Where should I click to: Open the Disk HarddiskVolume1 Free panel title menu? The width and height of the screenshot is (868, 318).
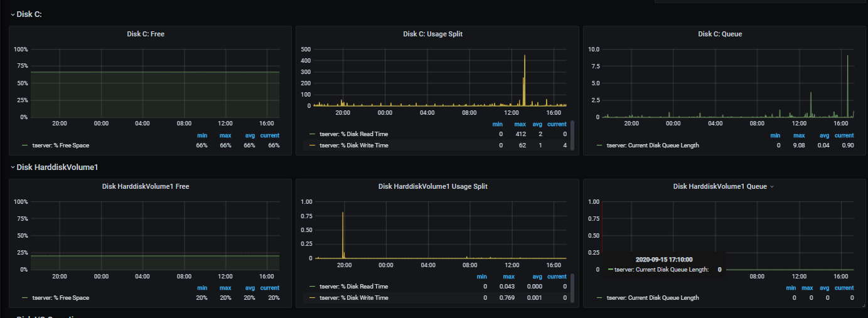click(x=146, y=186)
